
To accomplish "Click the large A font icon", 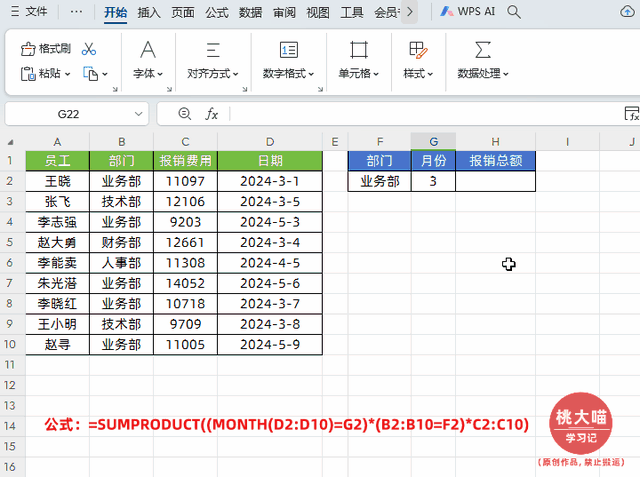I will point(148,50).
